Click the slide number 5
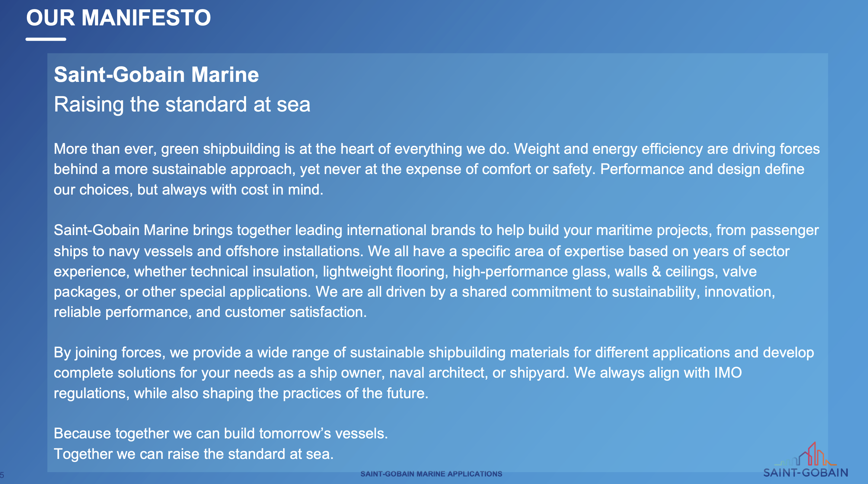The height and width of the screenshot is (484, 868). pos(2,475)
